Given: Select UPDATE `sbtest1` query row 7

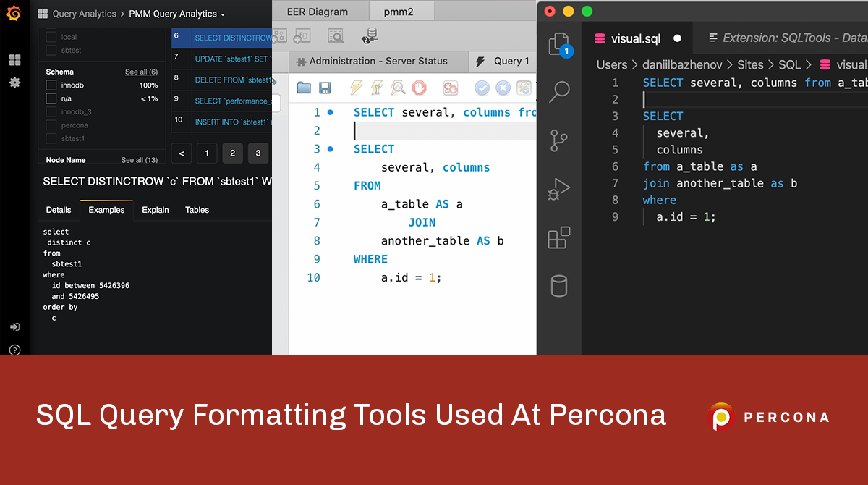Looking at the screenshot, I should click(x=221, y=59).
